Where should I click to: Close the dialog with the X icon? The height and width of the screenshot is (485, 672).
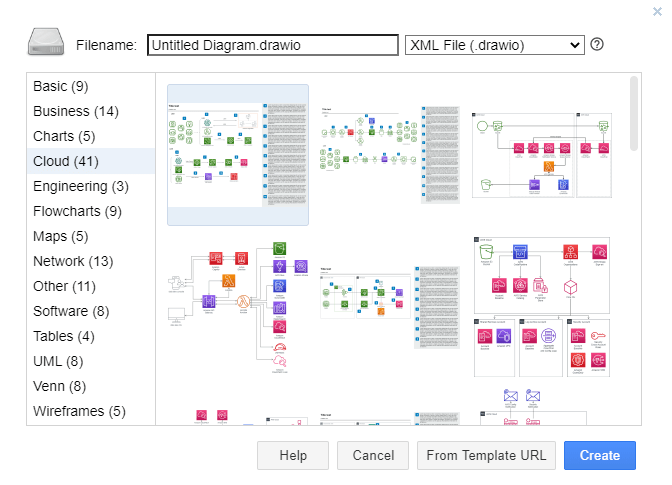point(656,11)
